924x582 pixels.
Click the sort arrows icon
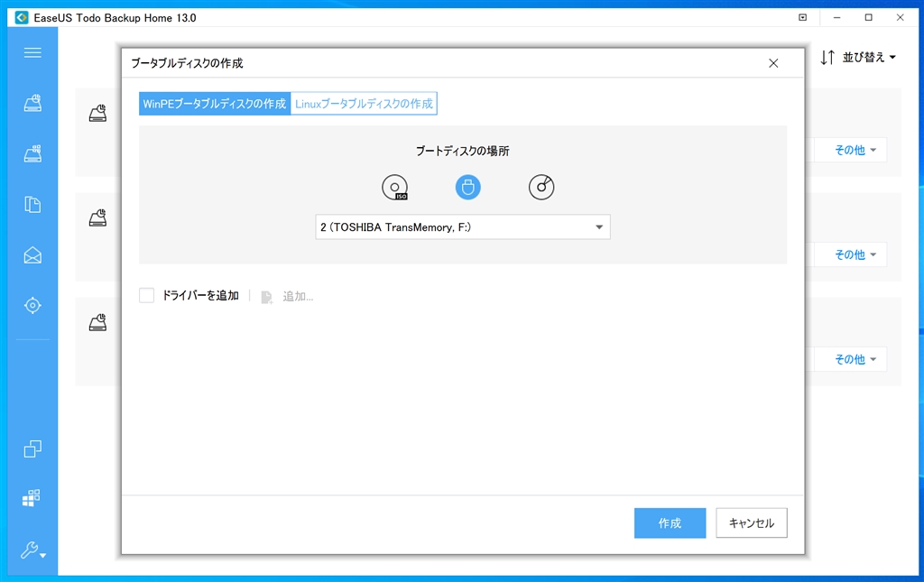tap(827, 57)
